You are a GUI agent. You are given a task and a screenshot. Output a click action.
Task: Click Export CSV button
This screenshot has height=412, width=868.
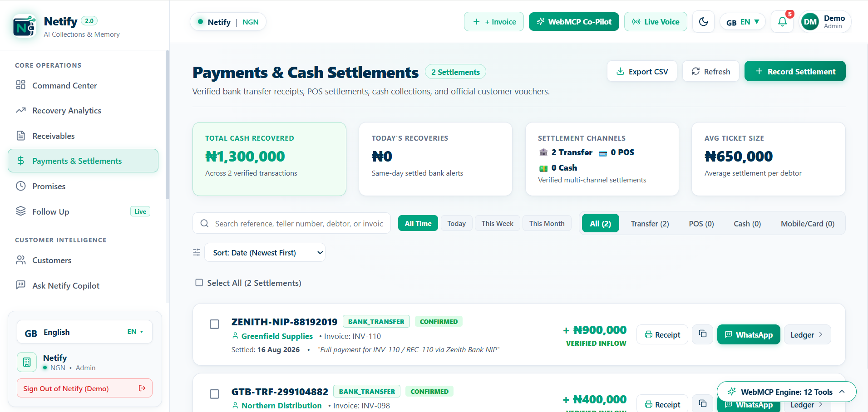pos(642,71)
